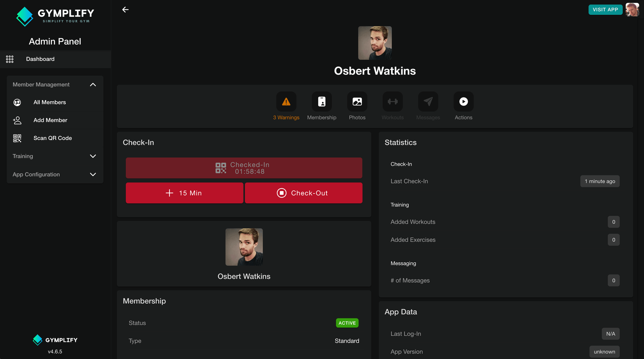Expand the App Configuration section
Screen dimensions: 644x359
tap(93, 175)
